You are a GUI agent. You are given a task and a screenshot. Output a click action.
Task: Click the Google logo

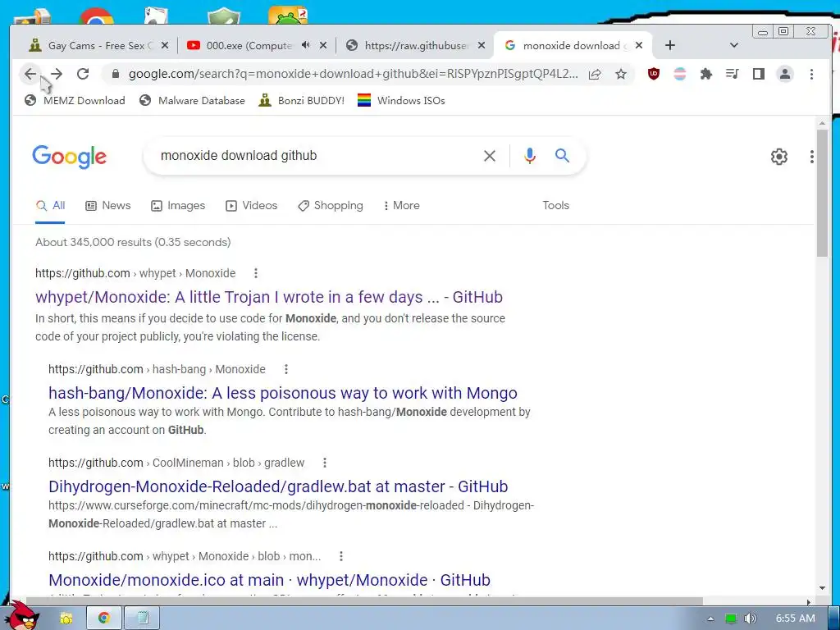point(70,157)
